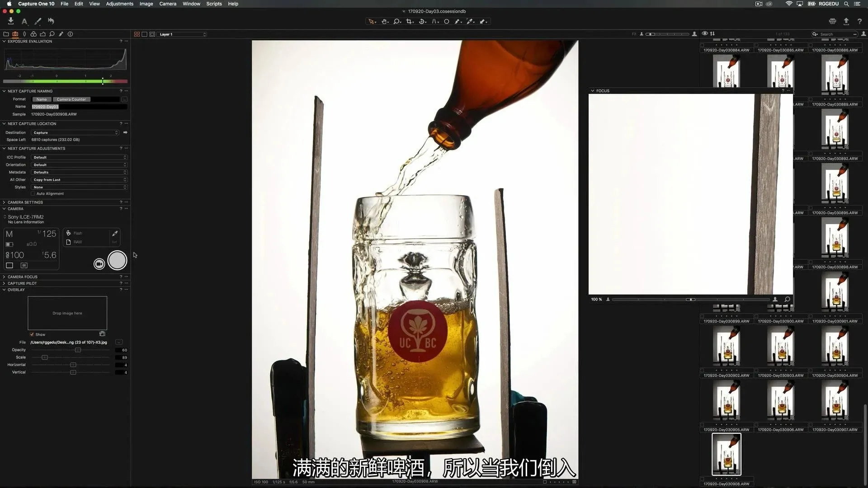The width and height of the screenshot is (868, 488).
Task: Click the Print icon
Action: 832,21
